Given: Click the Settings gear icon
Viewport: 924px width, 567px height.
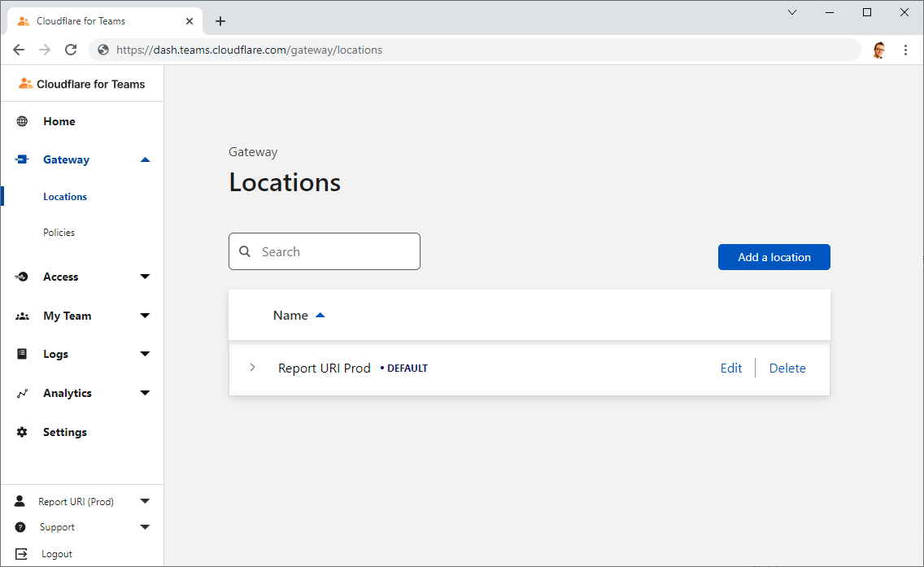Looking at the screenshot, I should click(22, 432).
